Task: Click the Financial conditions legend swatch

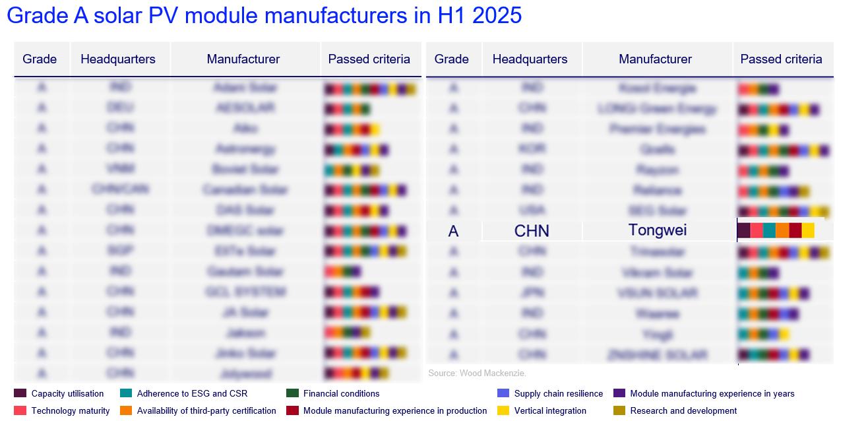Action: [292, 394]
